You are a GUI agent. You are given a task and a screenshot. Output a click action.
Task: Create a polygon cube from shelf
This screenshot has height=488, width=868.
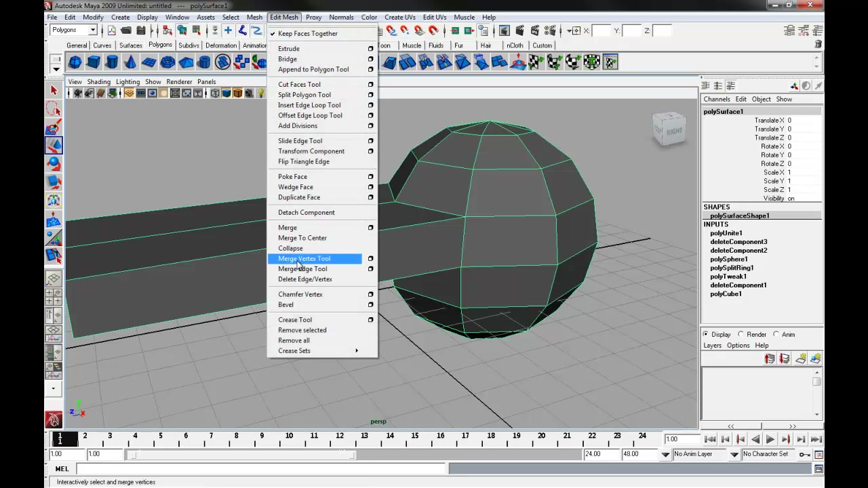[x=94, y=62]
